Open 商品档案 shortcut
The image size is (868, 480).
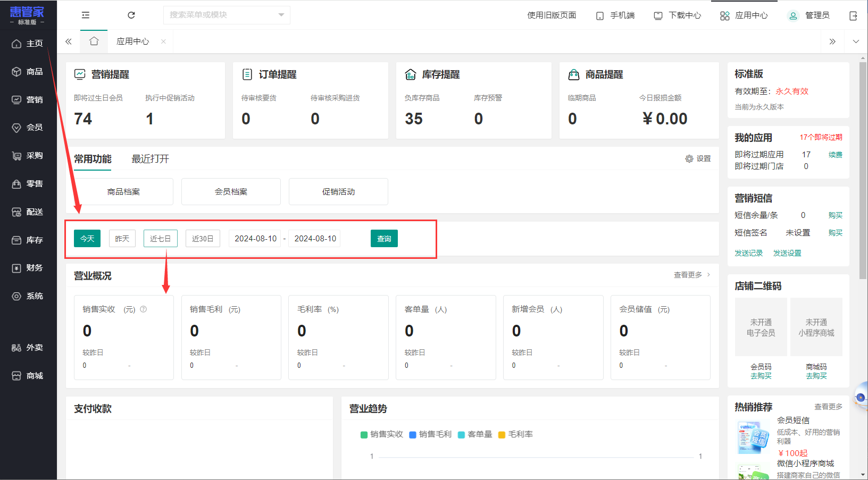[x=123, y=191]
